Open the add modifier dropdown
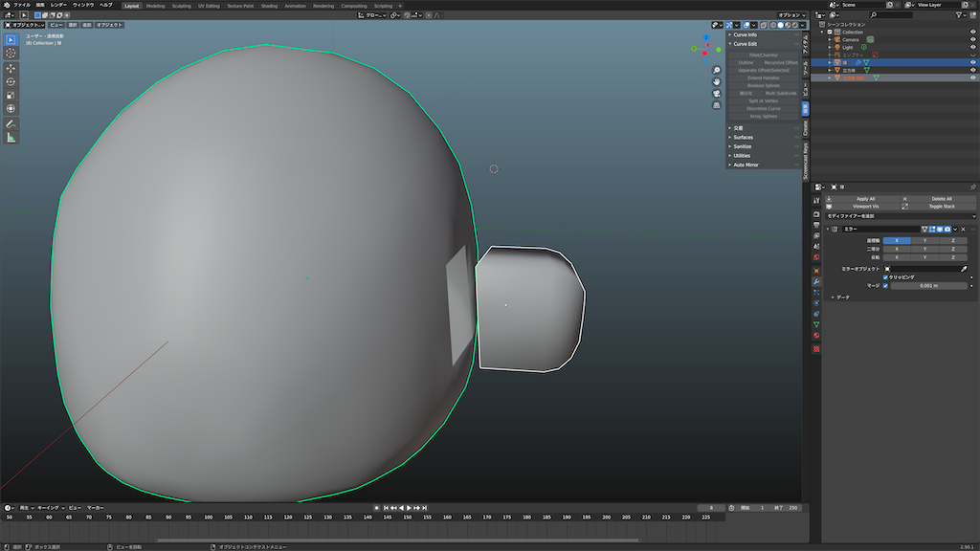This screenshot has height=551, width=980. click(901, 216)
